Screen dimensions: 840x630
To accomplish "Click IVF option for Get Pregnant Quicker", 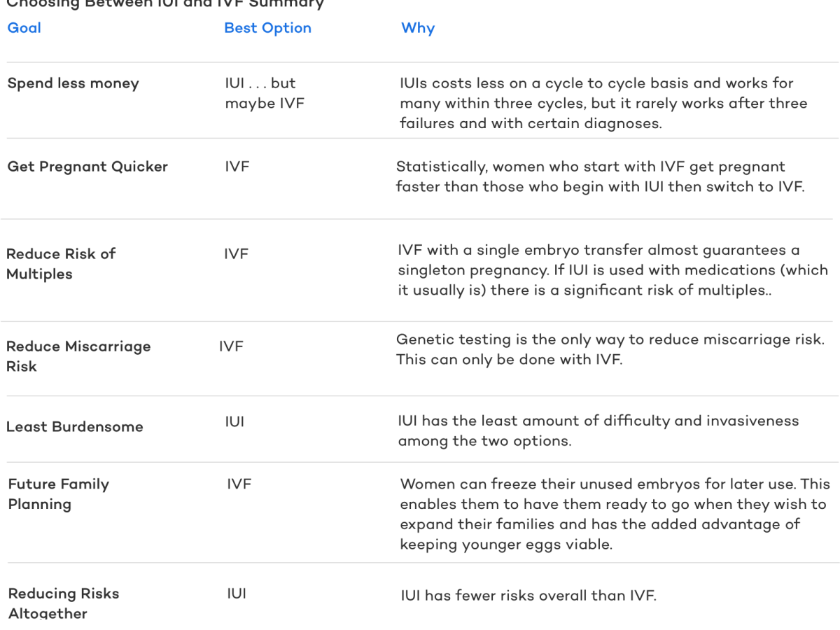I will click(237, 167).
